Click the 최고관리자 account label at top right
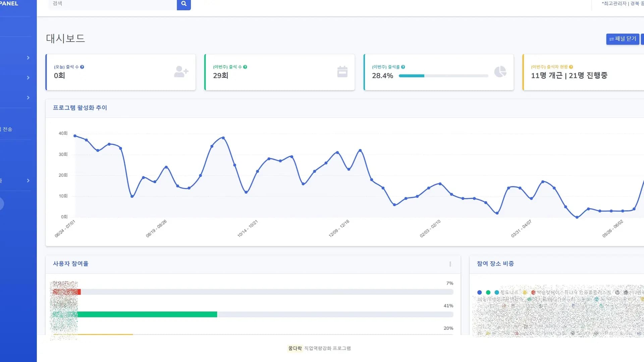644x362 pixels. (x=614, y=4)
